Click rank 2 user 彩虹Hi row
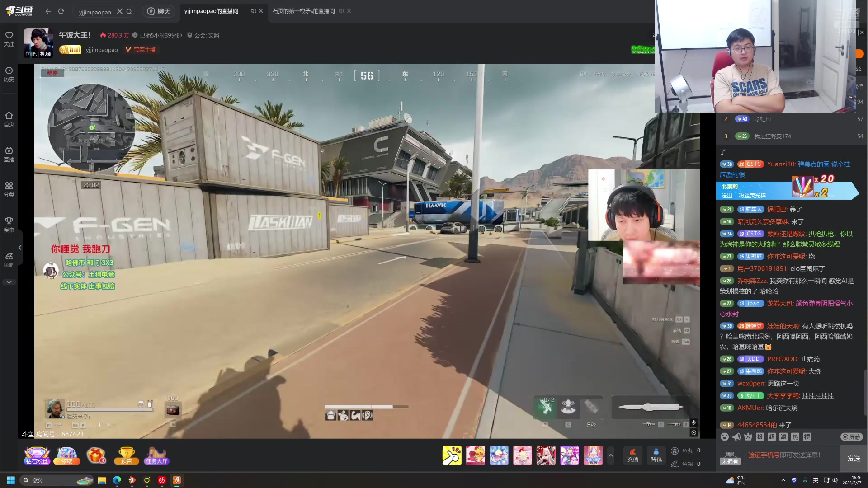 click(x=792, y=119)
